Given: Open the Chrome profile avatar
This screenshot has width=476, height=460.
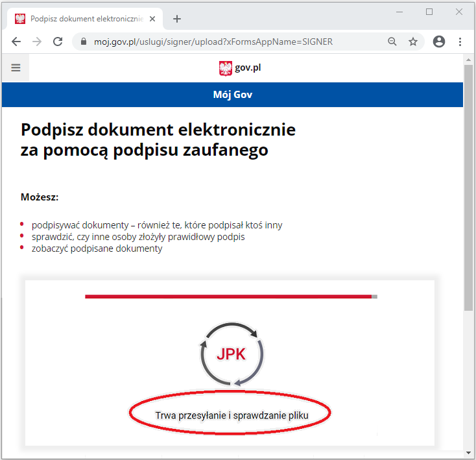Looking at the screenshot, I should click(438, 42).
